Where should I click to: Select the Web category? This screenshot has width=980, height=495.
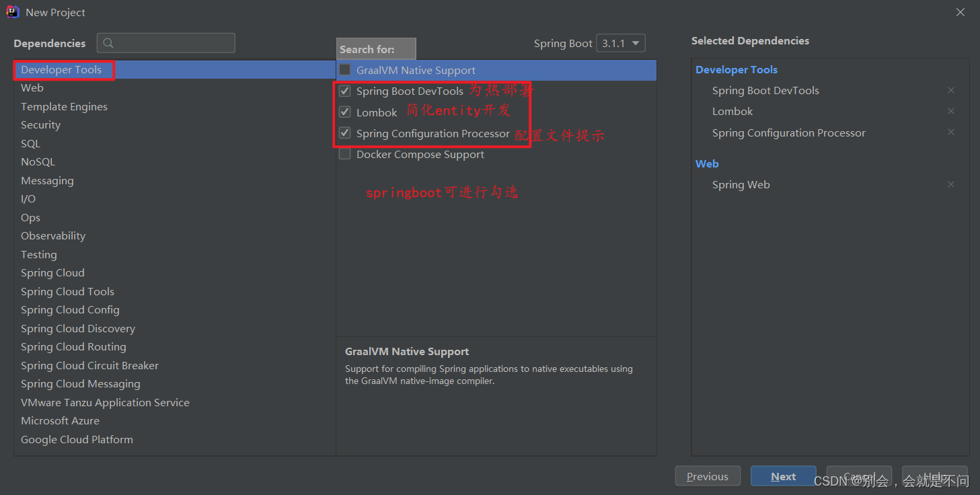[174, 88]
